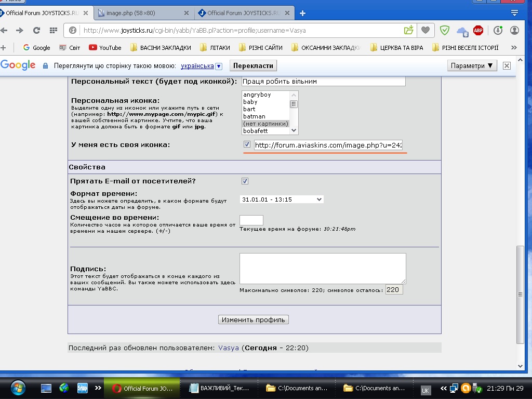Click the Перекласти button

[253, 66]
